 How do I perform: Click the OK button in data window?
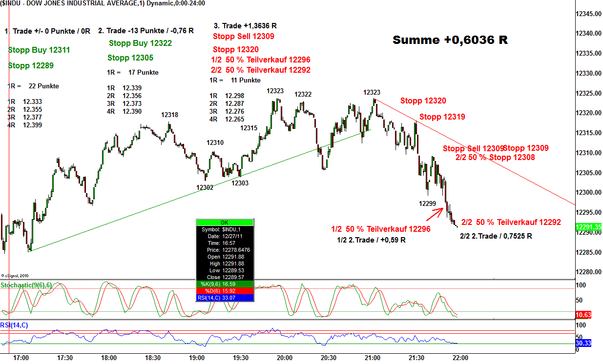(x=225, y=222)
